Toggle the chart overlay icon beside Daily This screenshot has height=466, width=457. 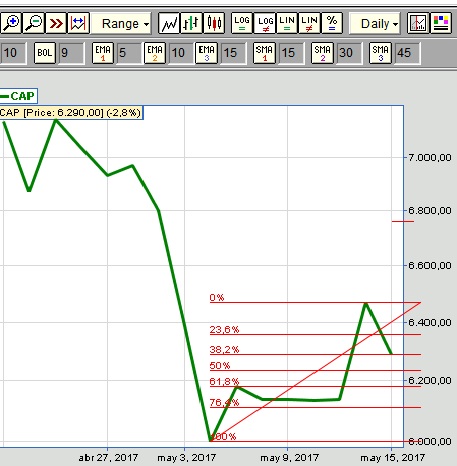click(x=418, y=23)
